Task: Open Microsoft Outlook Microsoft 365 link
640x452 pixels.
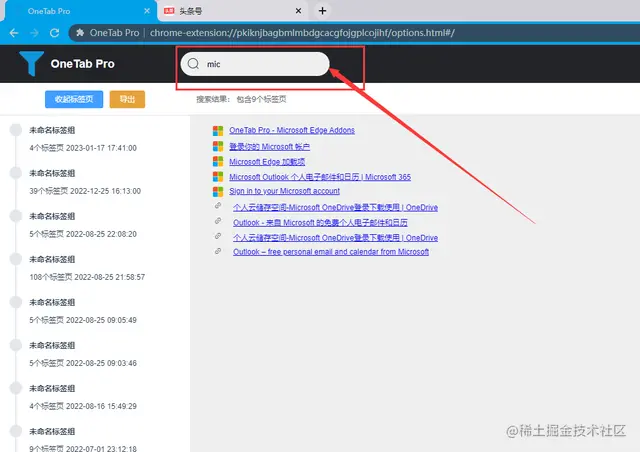Action: 320,177
